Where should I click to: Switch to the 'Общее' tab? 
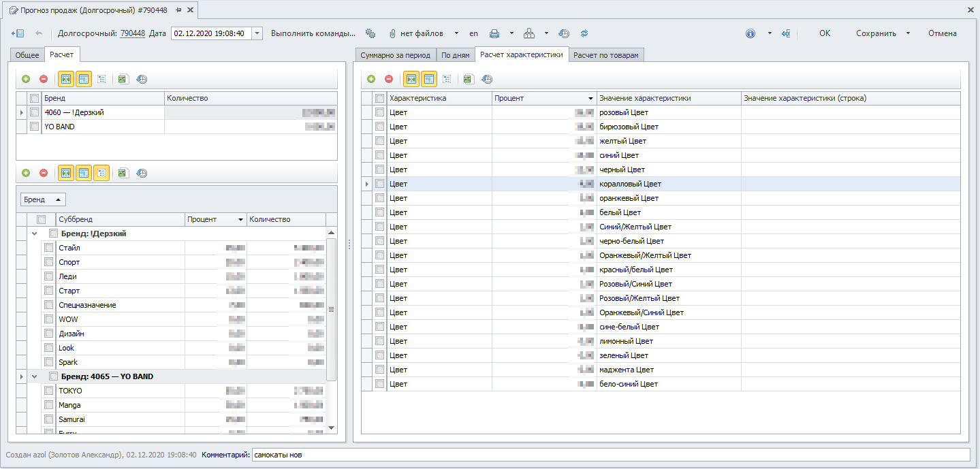click(27, 55)
